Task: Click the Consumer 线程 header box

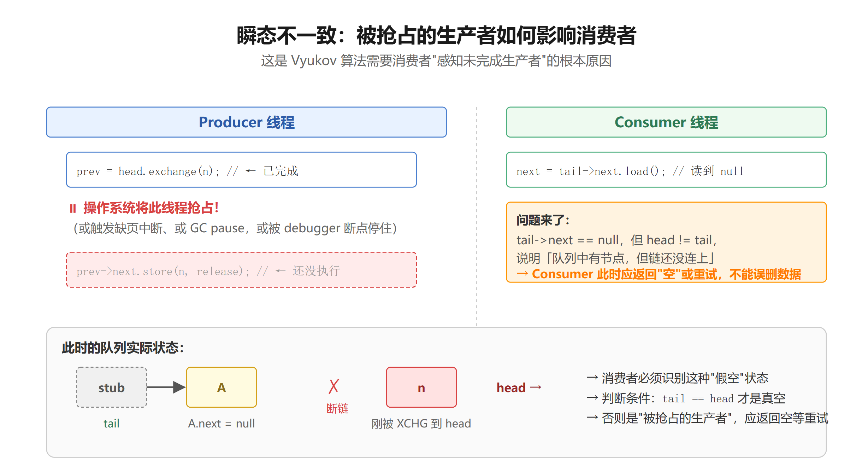Action: click(x=666, y=122)
